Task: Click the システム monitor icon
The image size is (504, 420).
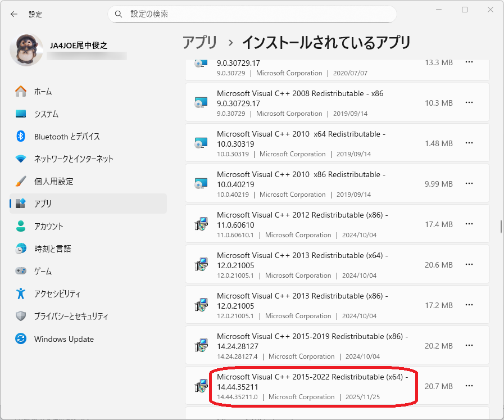Action: point(21,114)
